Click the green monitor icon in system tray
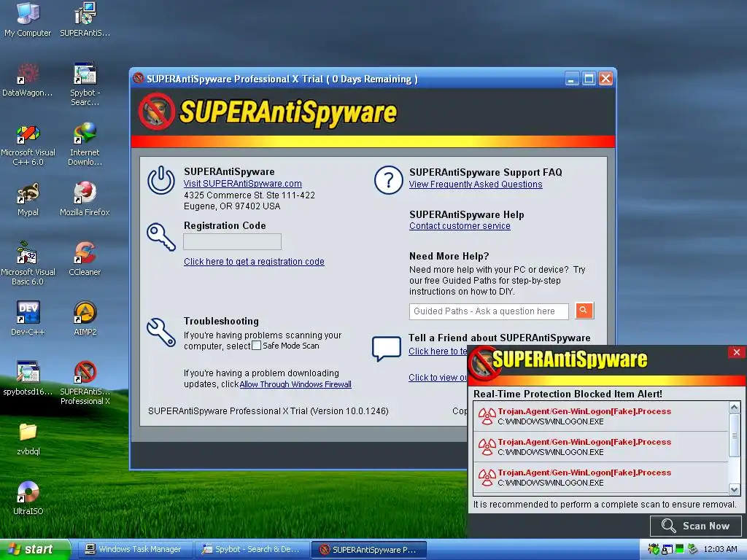 click(x=679, y=549)
